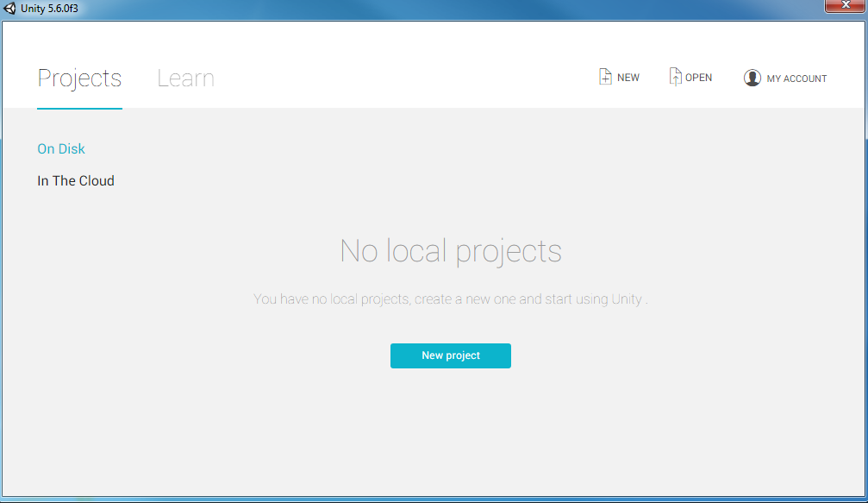Open the MY ACCOUNT menu text

pos(796,79)
